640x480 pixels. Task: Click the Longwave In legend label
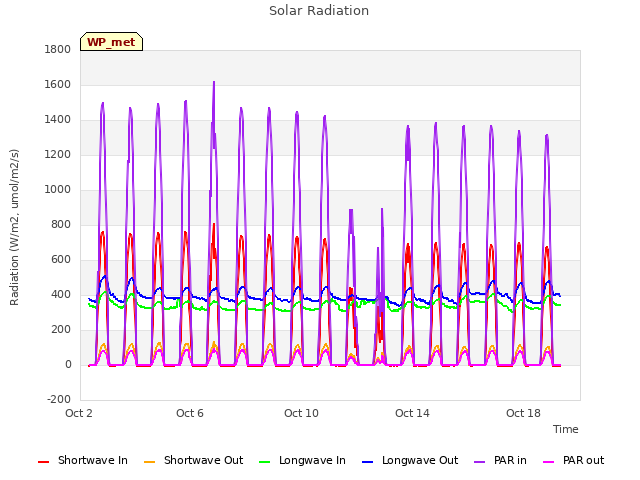coord(312,460)
